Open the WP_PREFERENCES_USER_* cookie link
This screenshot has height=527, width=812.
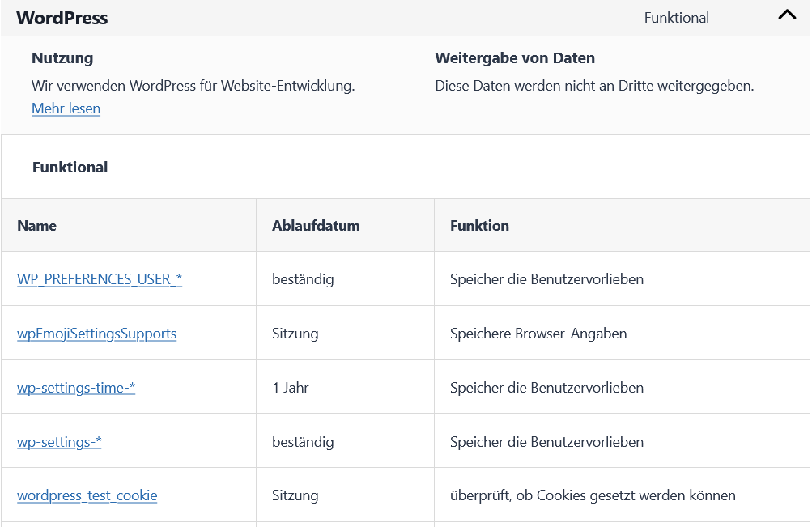point(100,279)
